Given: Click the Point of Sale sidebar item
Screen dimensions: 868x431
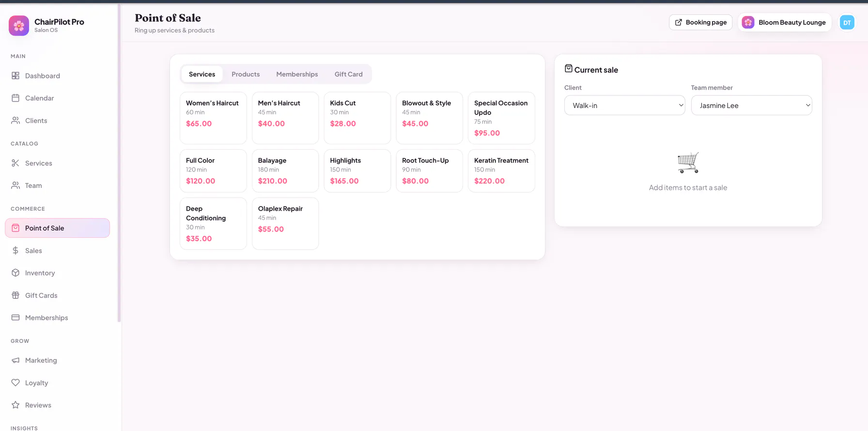Looking at the screenshot, I should pyautogui.click(x=57, y=228).
